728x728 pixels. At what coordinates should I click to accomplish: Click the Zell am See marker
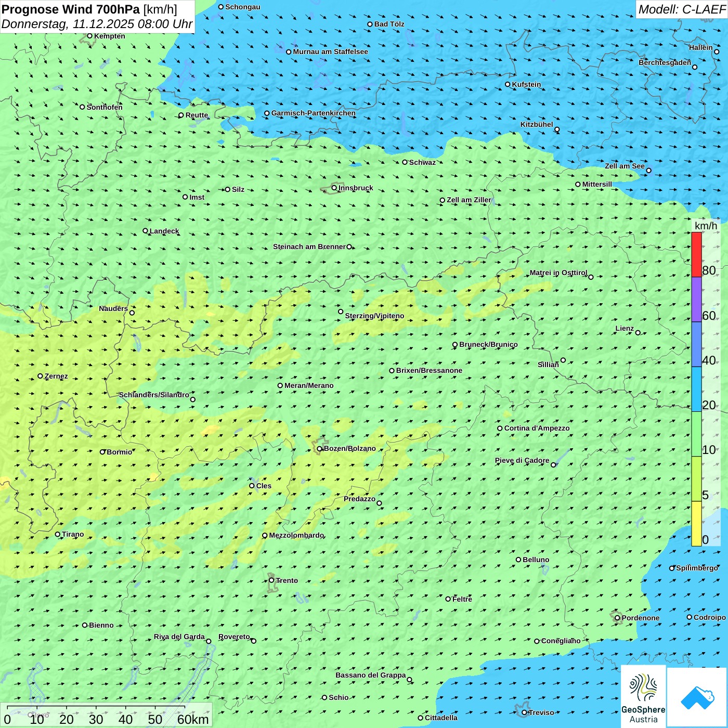[x=648, y=171]
